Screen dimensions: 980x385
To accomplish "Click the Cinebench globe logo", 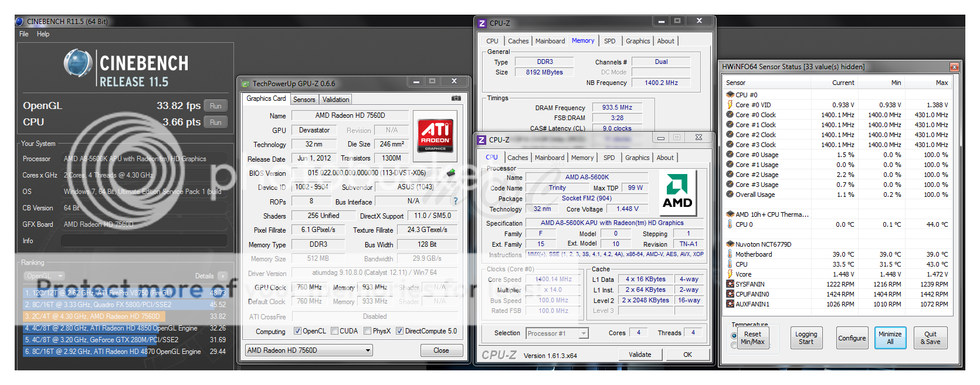I will click(x=78, y=64).
